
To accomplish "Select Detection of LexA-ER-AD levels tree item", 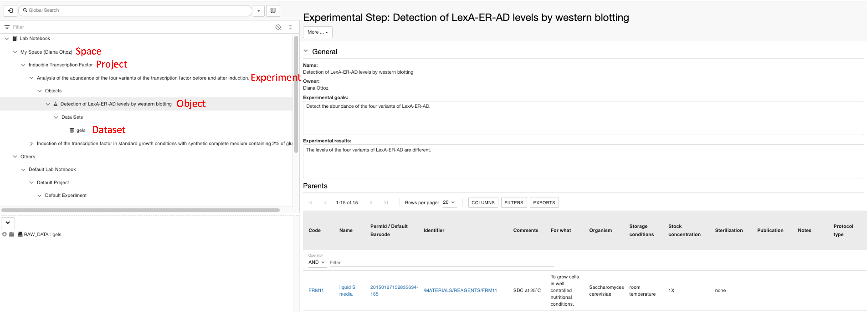I will click(116, 104).
